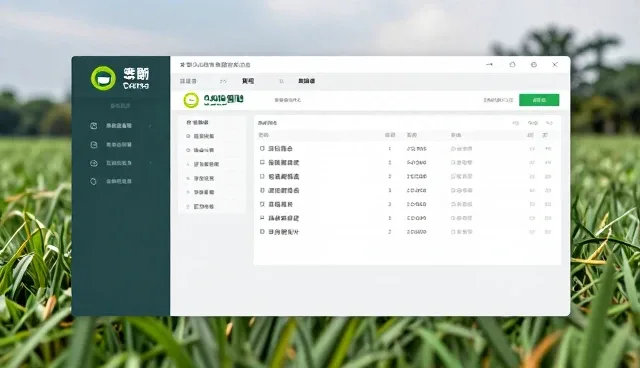
Task: Click the green bowl logo in the dark sidebar
Action: click(x=103, y=78)
